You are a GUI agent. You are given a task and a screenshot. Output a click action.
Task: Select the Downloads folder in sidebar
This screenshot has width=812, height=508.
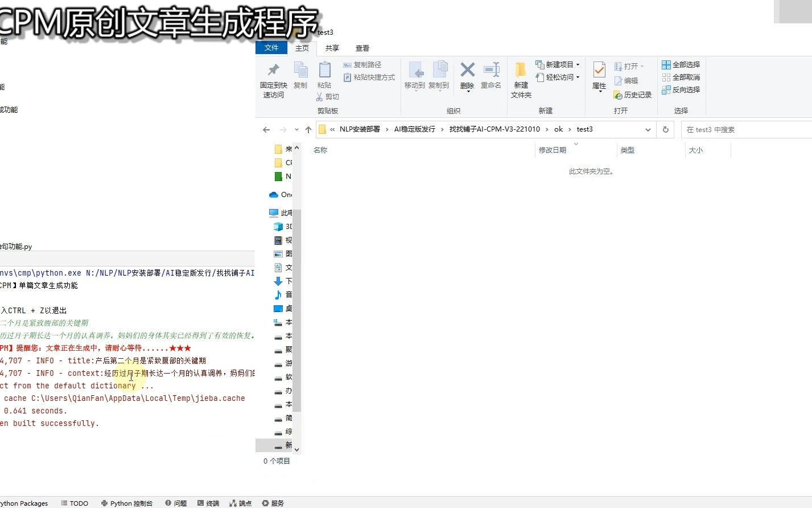click(x=283, y=281)
